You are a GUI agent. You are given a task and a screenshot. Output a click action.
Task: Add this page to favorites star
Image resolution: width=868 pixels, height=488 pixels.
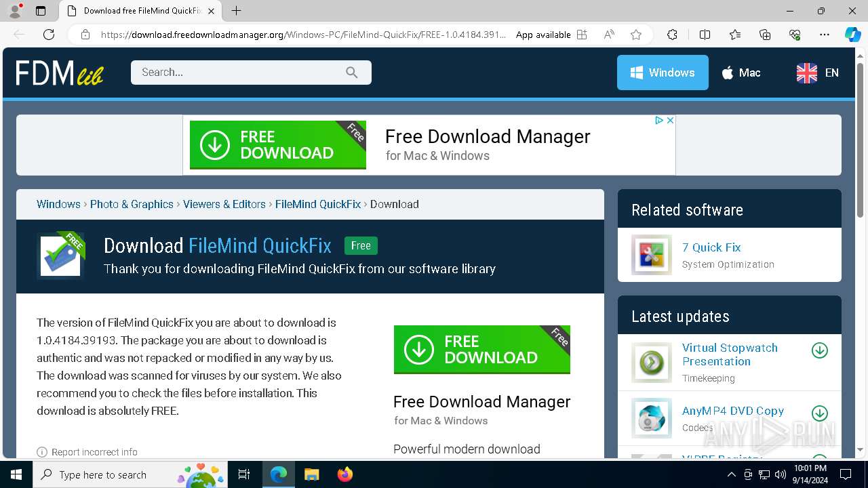(x=635, y=35)
